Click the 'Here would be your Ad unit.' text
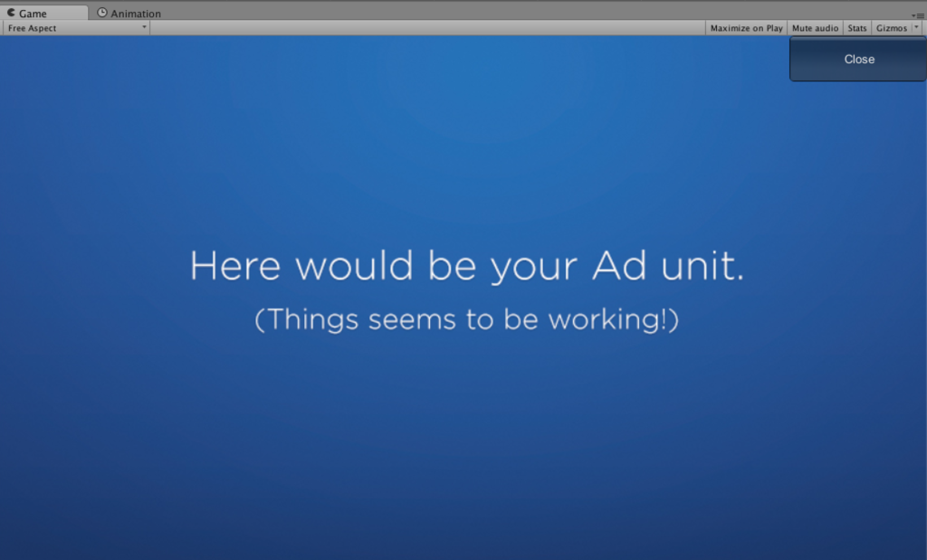This screenshot has width=927, height=560. click(466, 266)
